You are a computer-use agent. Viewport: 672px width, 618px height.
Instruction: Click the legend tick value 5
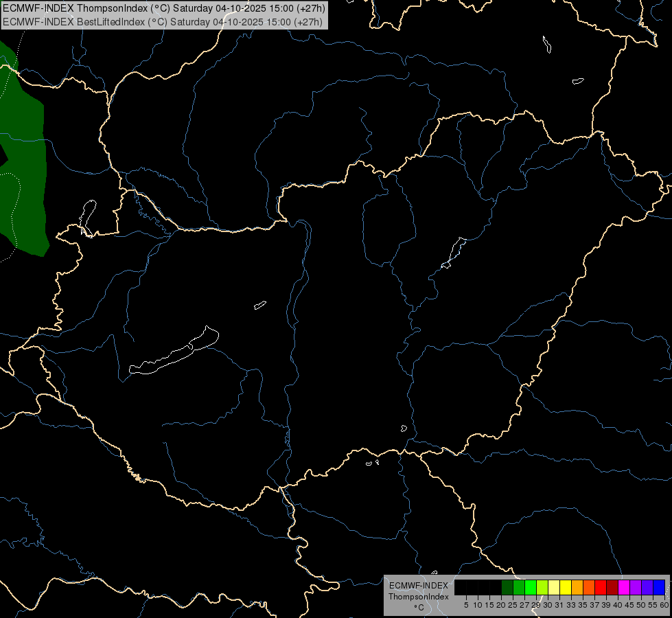pyautogui.click(x=466, y=605)
